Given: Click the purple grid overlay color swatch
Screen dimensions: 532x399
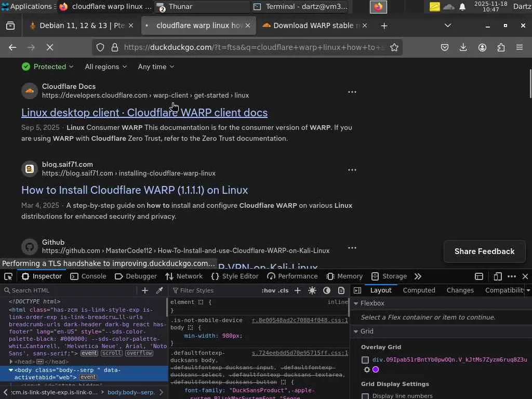Looking at the screenshot, I should pyautogui.click(x=376, y=369).
